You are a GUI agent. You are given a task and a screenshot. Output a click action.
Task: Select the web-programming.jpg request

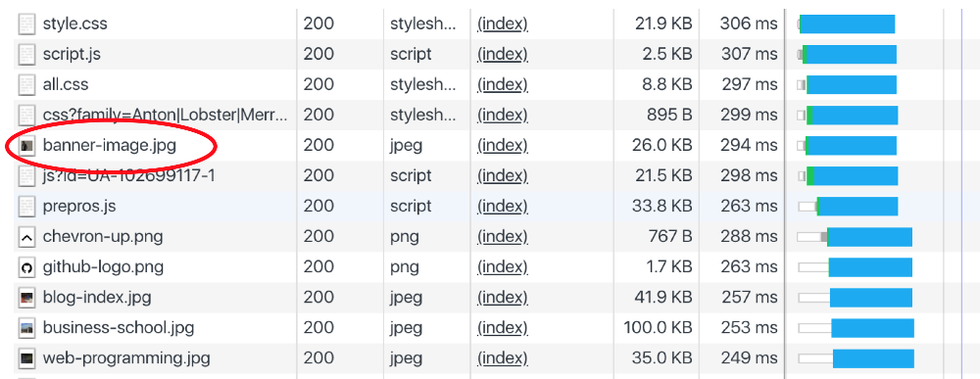(126, 359)
